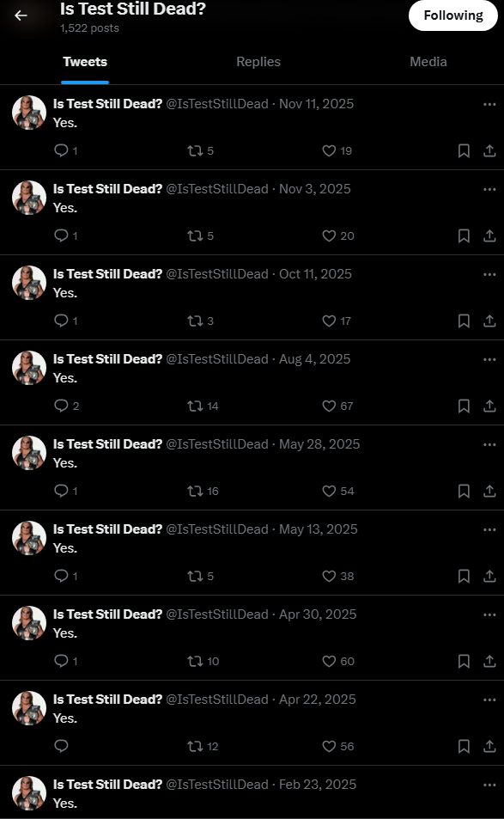
Task: Open @IsTestStillDead handle on Oct 11 tweet
Action: [x=217, y=274]
